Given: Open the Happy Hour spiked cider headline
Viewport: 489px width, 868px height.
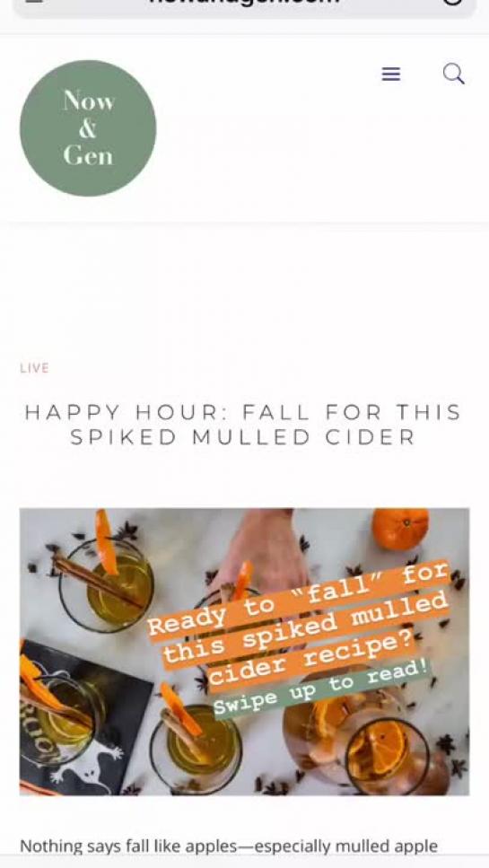Looking at the screenshot, I should [243, 425].
